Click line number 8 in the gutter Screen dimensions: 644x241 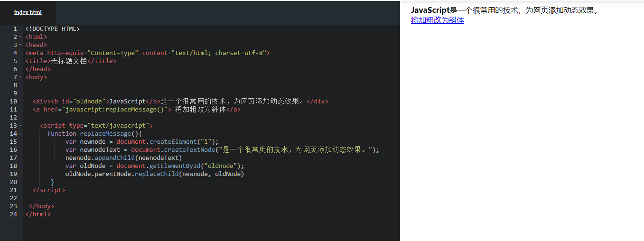[x=15, y=85]
